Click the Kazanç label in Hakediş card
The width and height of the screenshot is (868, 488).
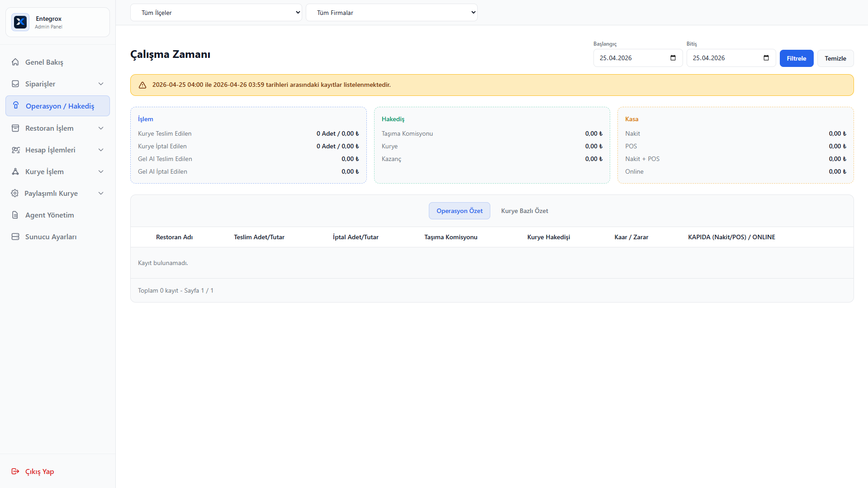[391, 159]
